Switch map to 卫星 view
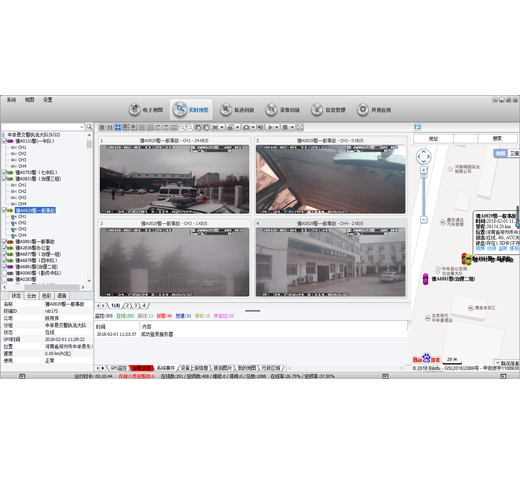 (x=514, y=153)
